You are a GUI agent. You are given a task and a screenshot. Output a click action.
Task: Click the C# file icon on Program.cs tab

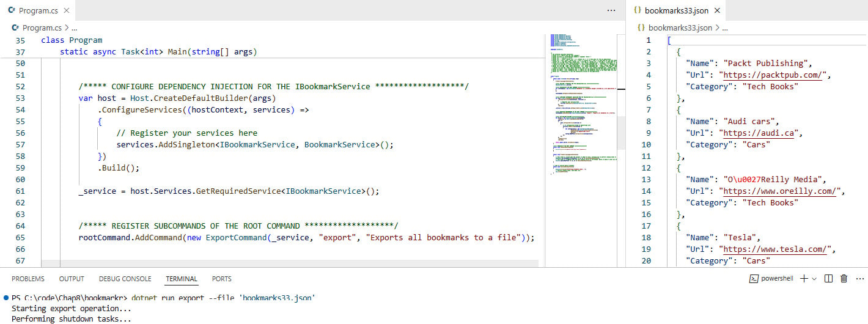(12, 11)
